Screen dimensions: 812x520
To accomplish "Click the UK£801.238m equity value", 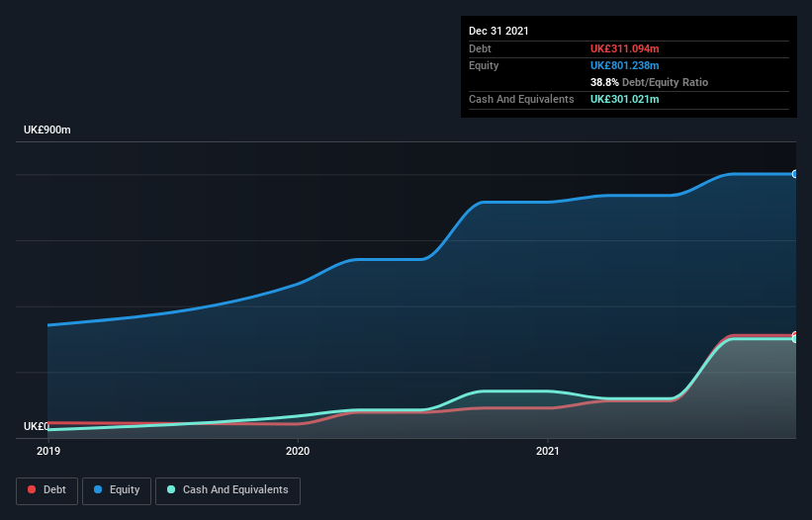I will [x=624, y=65].
